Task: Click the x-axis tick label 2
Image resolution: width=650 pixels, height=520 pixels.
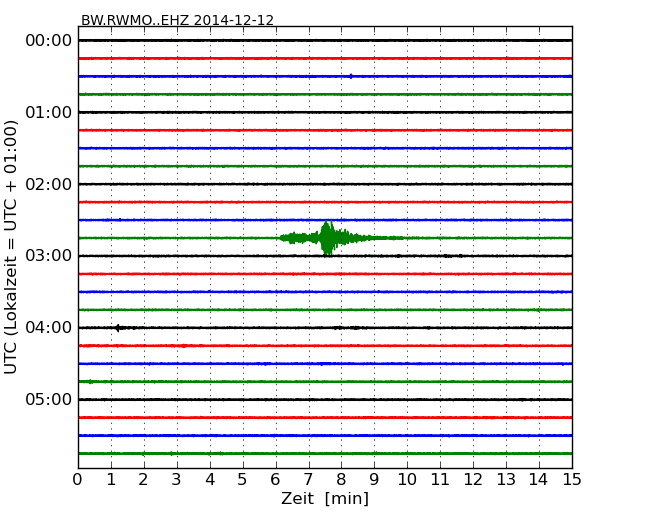Action: click(x=143, y=480)
